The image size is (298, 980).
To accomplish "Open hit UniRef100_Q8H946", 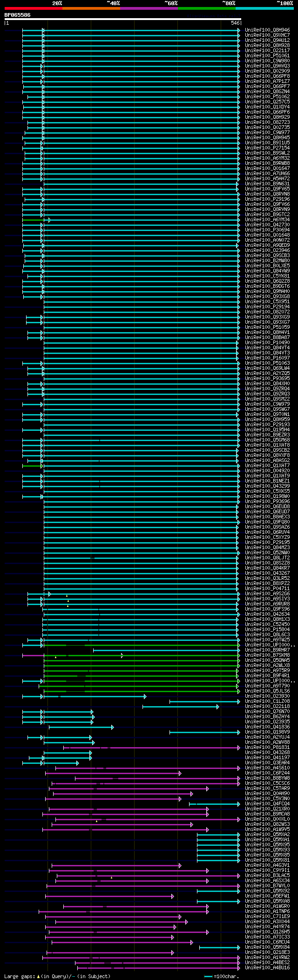I will click(267, 30).
